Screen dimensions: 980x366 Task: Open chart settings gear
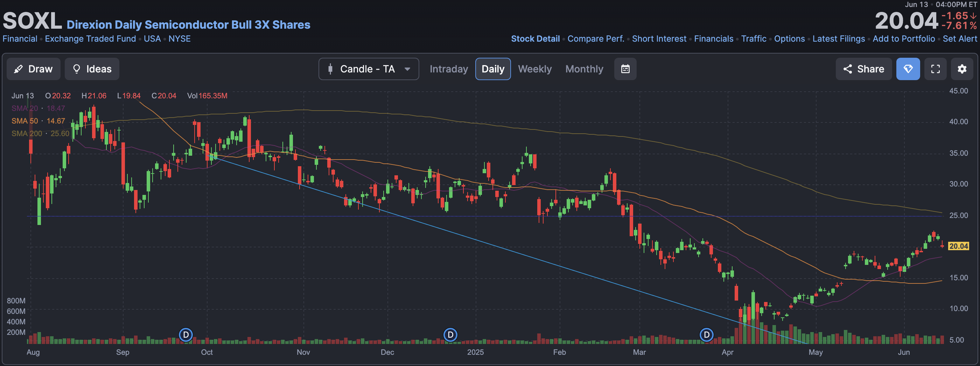962,69
